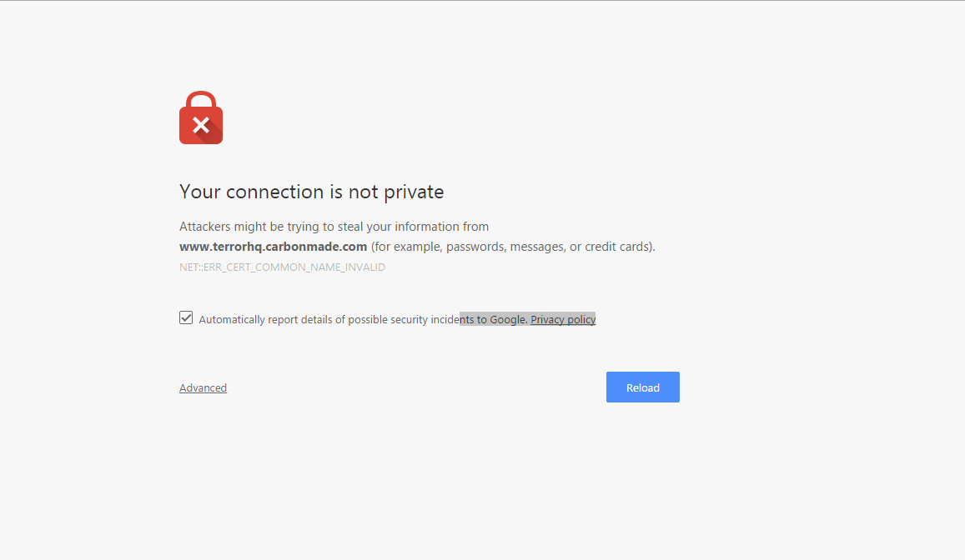Click the shackle of the red lock

point(201,98)
